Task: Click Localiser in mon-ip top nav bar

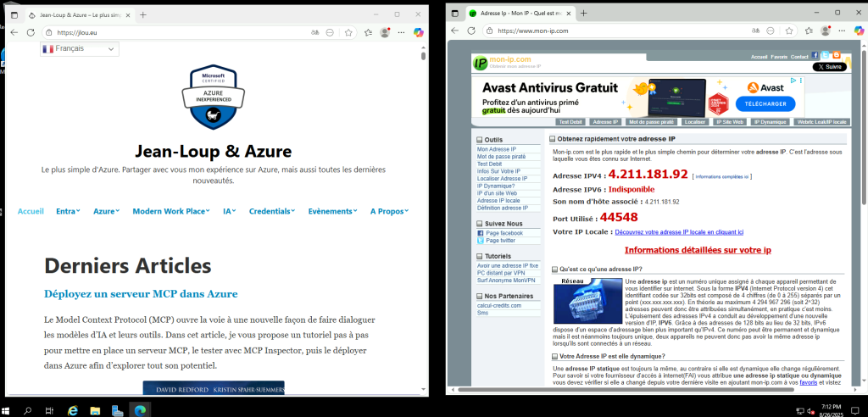Action: click(x=694, y=122)
